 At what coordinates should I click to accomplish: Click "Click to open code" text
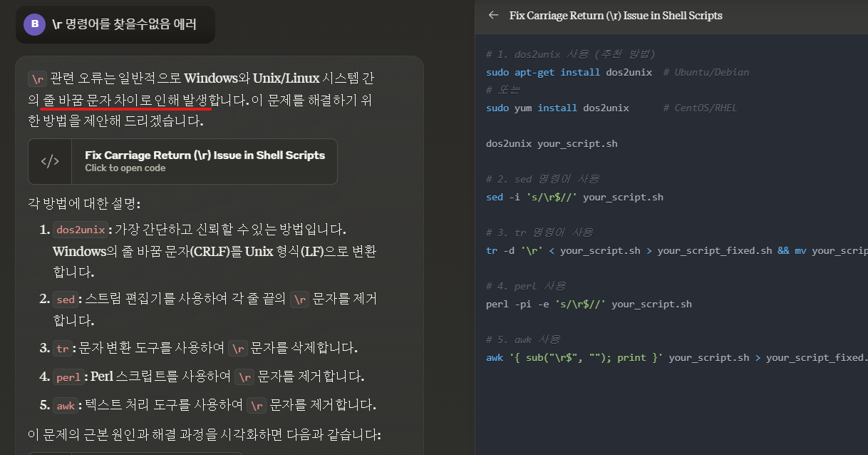(125, 168)
